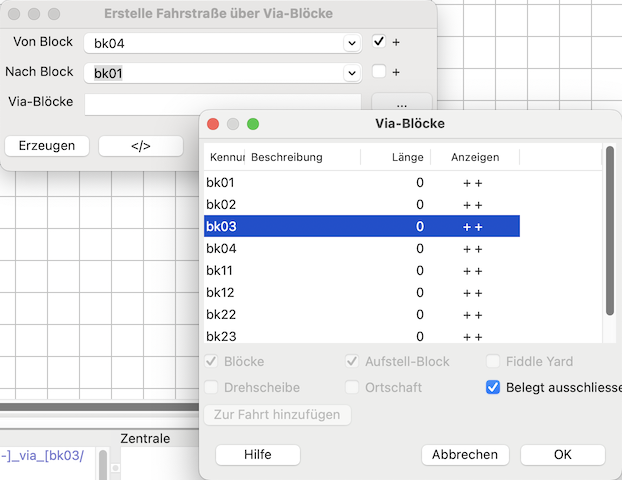
Task: Click the Beschreibung column header
Action: click(x=302, y=157)
